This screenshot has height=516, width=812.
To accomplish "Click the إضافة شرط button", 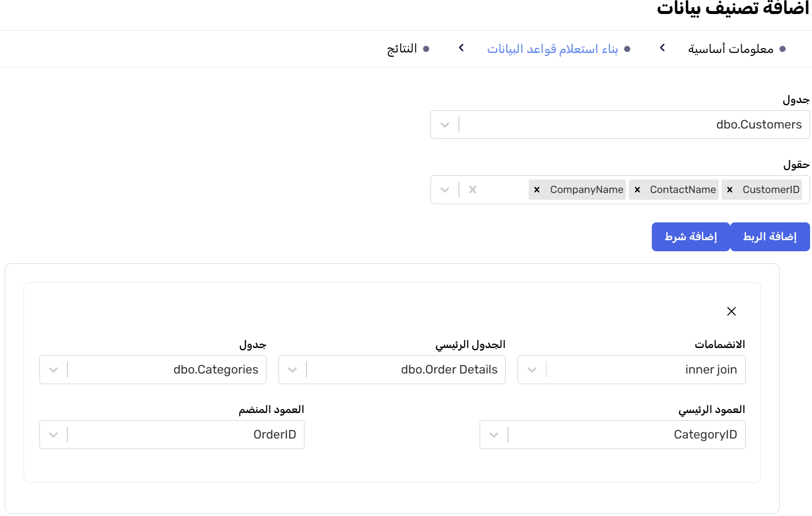I will tap(691, 237).
